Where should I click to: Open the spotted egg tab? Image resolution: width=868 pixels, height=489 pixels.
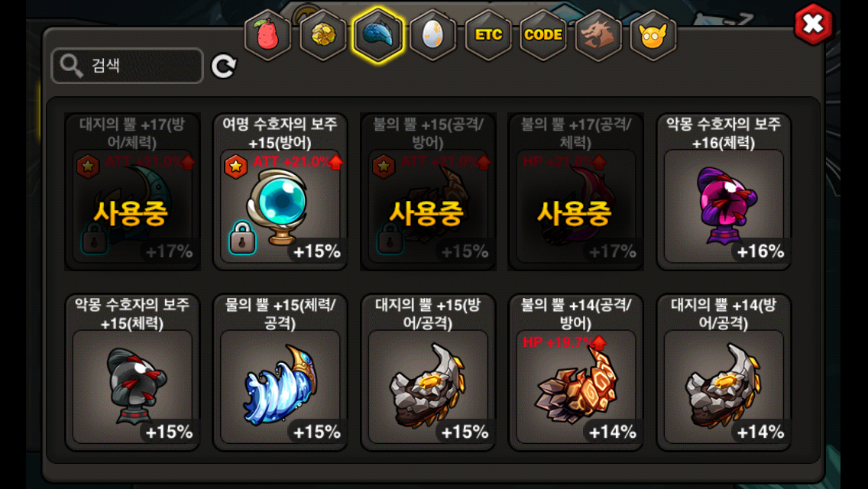(x=433, y=35)
